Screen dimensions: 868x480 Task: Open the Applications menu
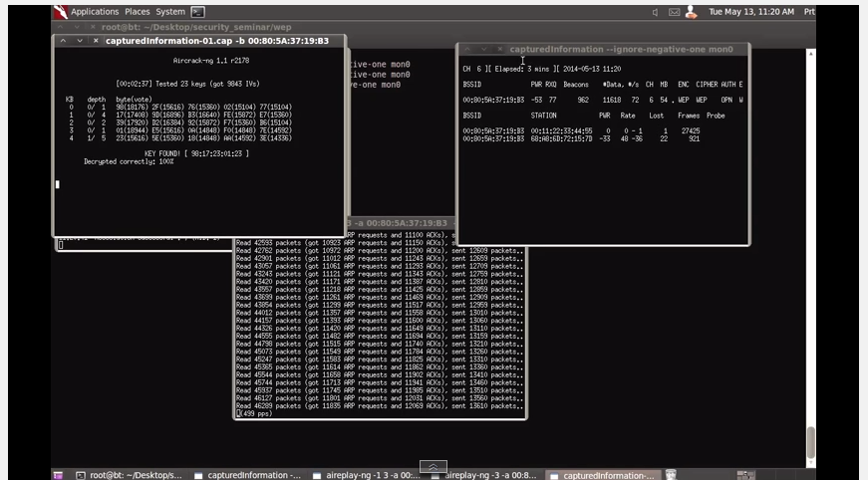point(95,12)
